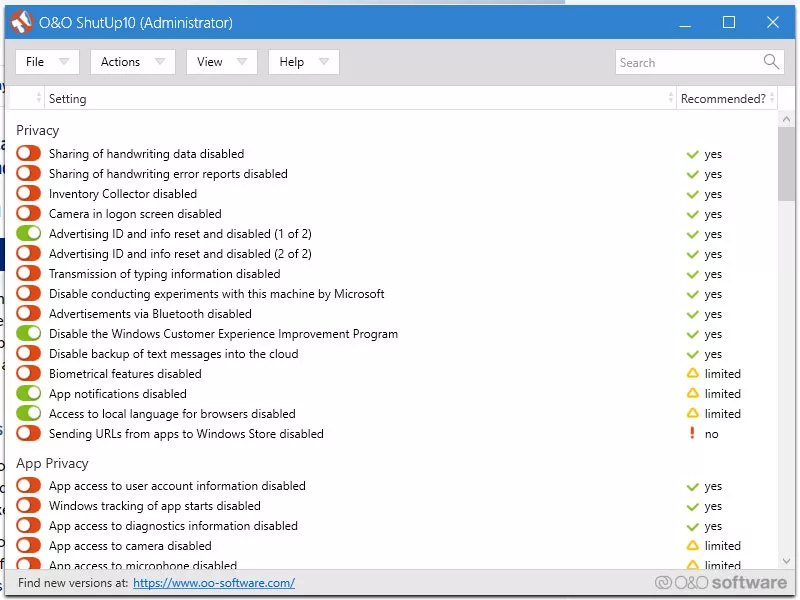Click the O&O ShutUp10 app logo icon
The width and height of the screenshot is (800, 600).
coord(21,22)
